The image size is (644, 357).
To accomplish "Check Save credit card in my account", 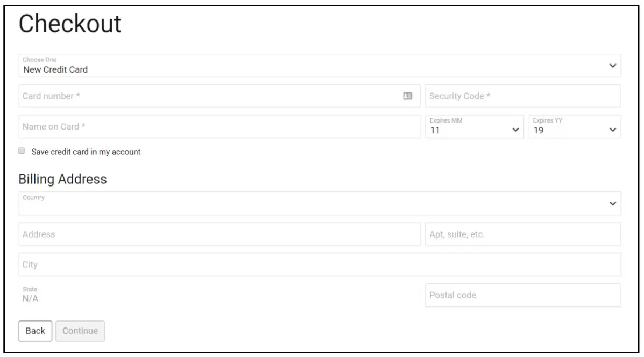I will click(22, 152).
